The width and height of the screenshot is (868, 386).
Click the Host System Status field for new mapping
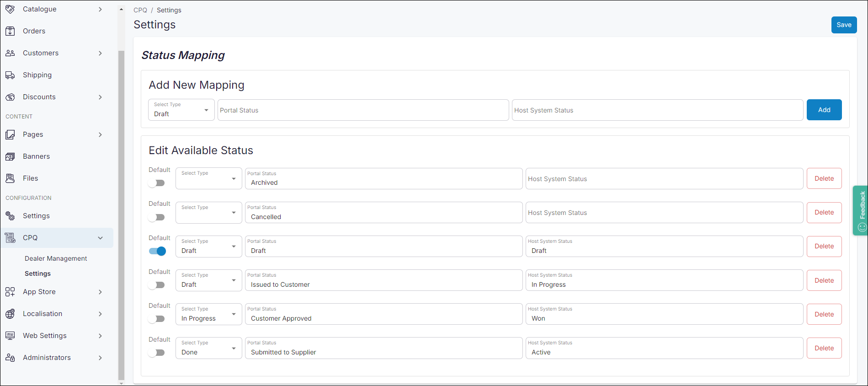click(x=657, y=110)
